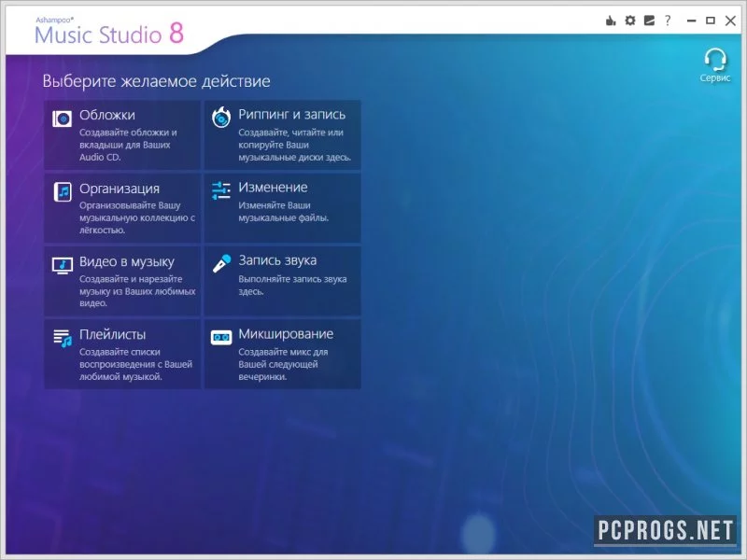
Task: Click the Видео в музыку monitor icon
Action: click(x=63, y=265)
